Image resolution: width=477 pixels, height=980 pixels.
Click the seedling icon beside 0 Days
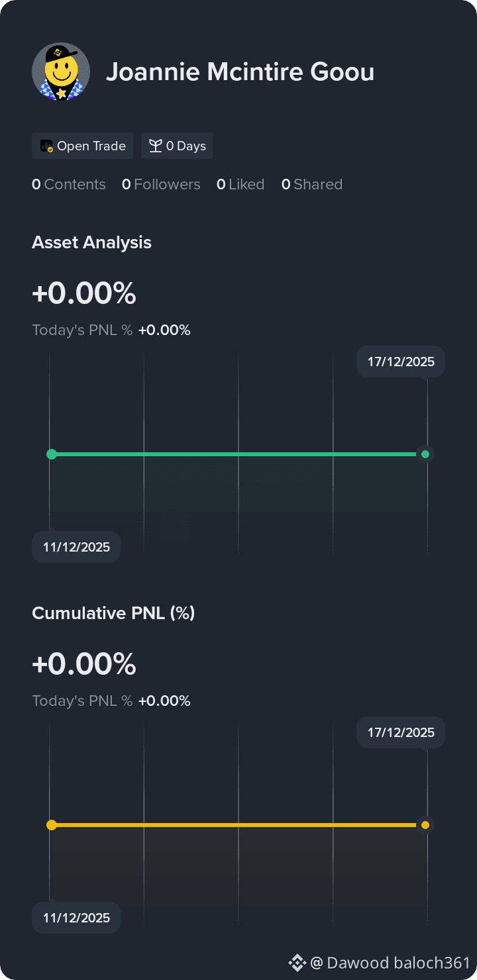click(155, 146)
